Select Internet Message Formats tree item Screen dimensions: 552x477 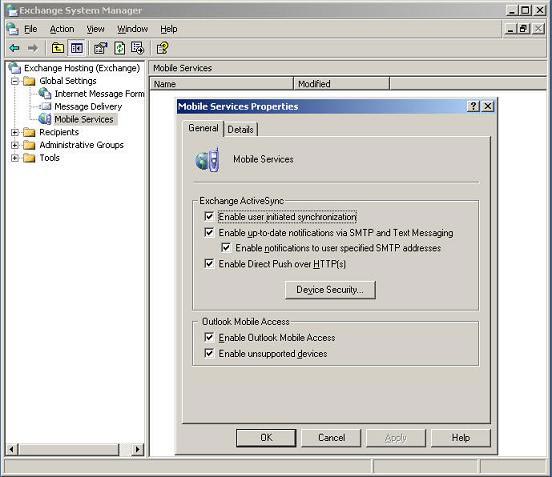[99, 94]
